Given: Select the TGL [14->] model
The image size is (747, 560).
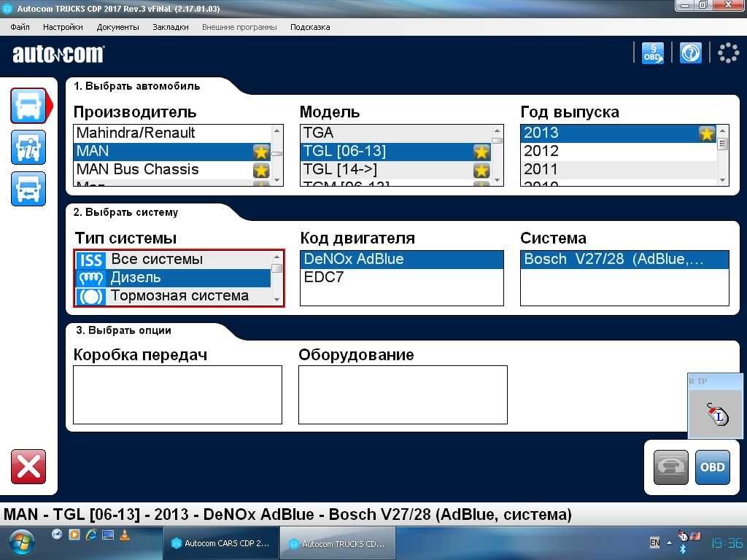Looking at the screenshot, I should [395, 169].
